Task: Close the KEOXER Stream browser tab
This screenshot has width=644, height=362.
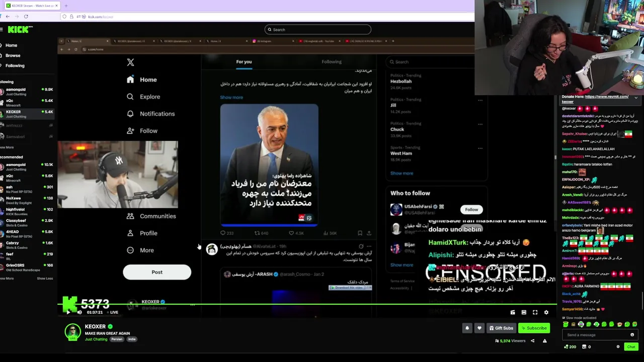Action: pos(56,6)
